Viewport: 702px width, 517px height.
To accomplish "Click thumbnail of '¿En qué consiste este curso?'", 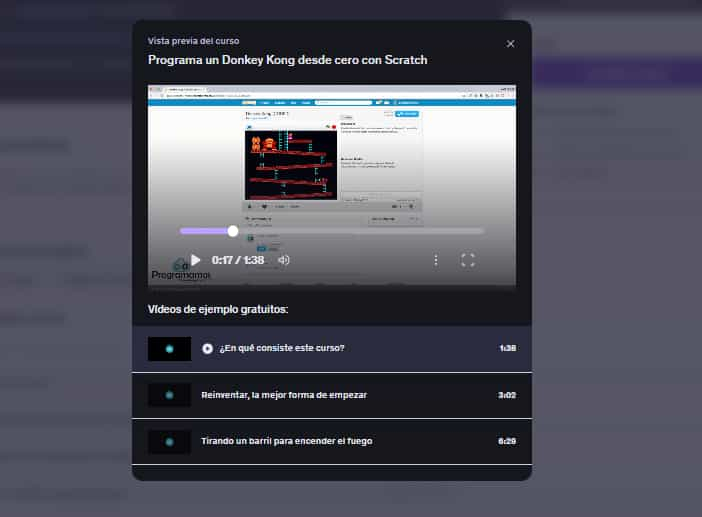I will (x=169, y=349).
